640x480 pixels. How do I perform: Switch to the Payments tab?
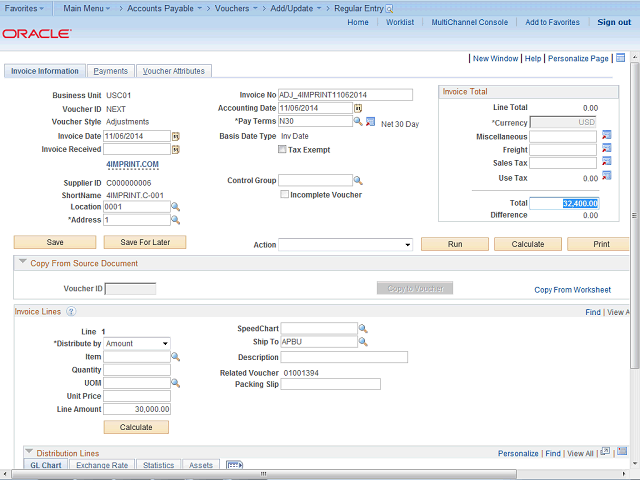(110, 71)
